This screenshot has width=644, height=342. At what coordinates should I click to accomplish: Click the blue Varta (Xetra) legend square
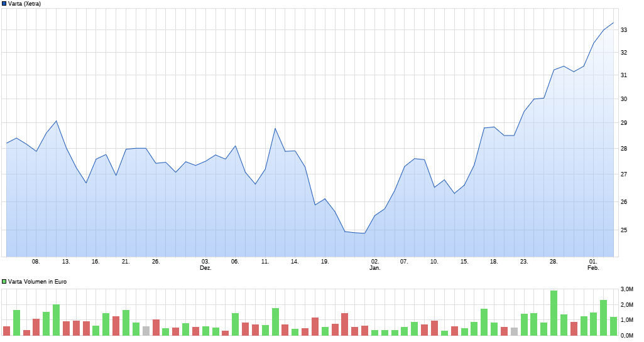coord(4,4)
